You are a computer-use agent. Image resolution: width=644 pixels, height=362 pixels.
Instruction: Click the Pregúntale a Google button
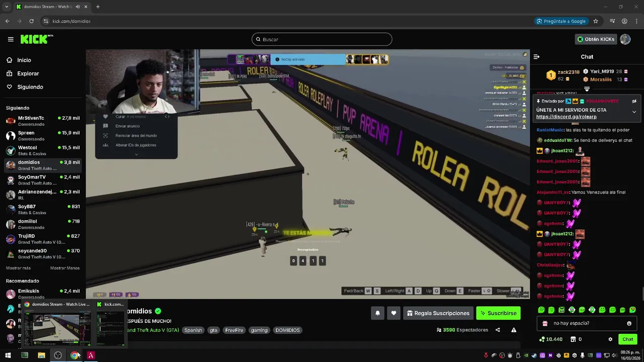[561, 21]
